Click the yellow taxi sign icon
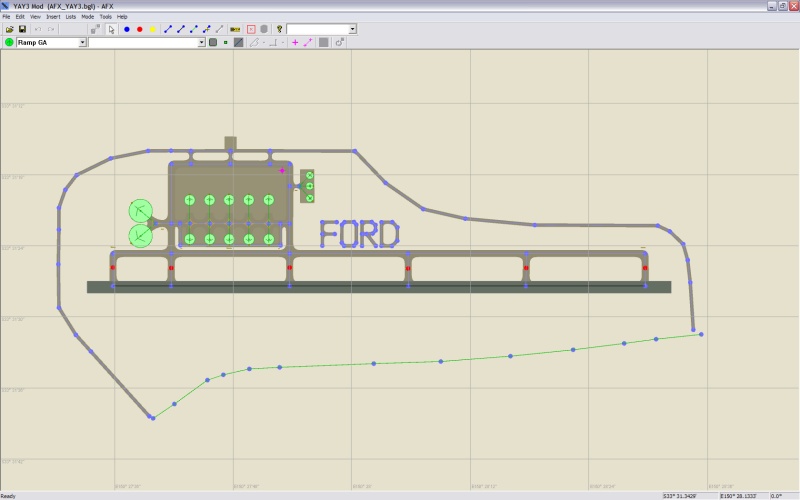Viewport: 800px width, 500px height. pos(235,29)
